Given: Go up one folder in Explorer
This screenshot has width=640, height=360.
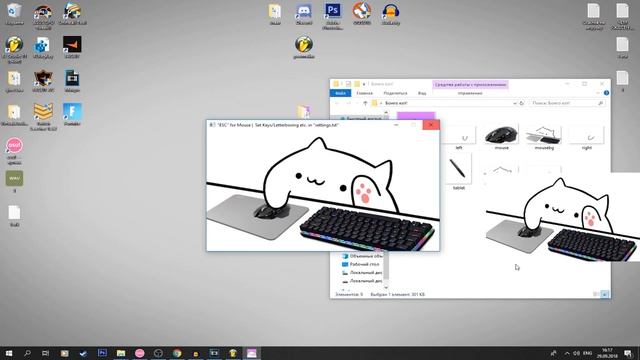Looking at the screenshot, I should (x=365, y=103).
